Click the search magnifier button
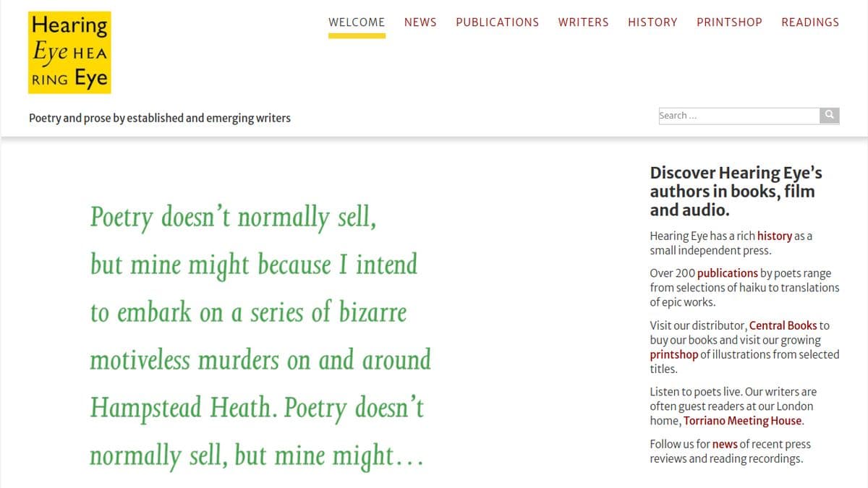This screenshot has width=868, height=488. (829, 115)
